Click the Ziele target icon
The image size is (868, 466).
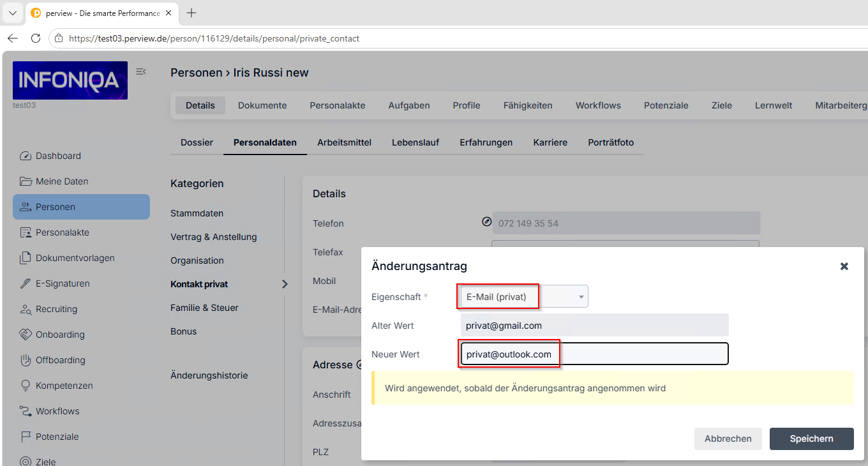pyautogui.click(x=26, y=462)
